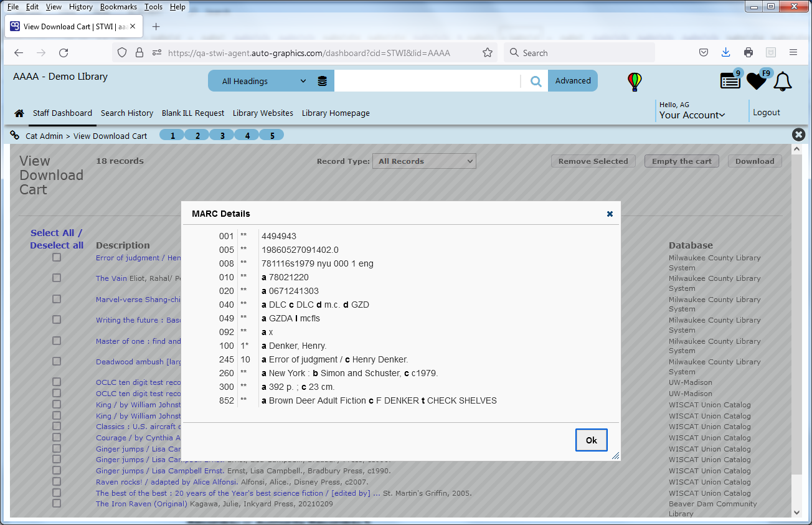Click Select All / Deselect all link
The height and width of the screenshot is (525, 812).
pyautogui.click(x=57, y=239)
